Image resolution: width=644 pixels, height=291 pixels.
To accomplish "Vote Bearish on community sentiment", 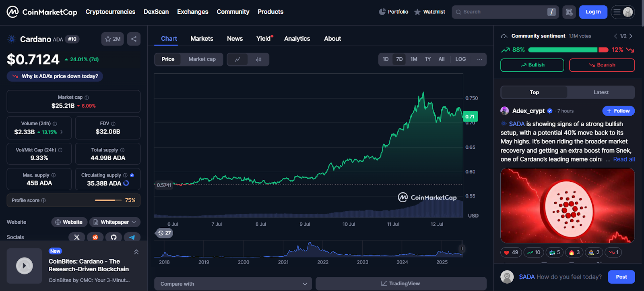I will point(602,65).
